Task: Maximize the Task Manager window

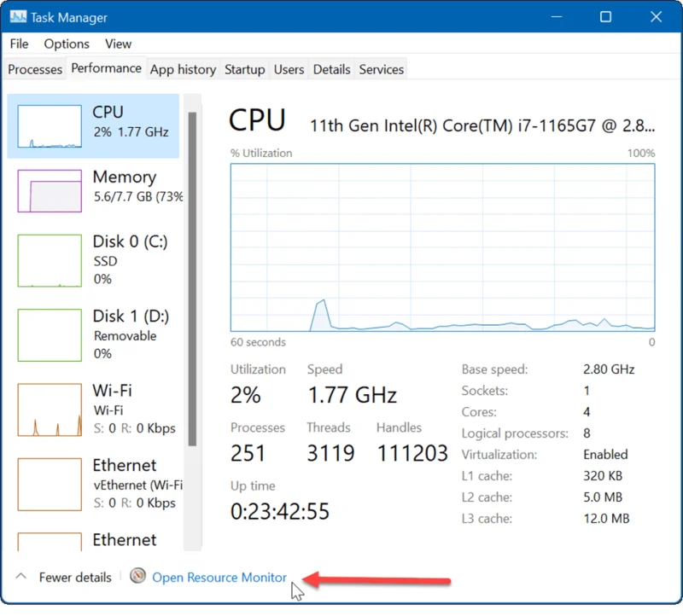Action: click(x=605, y=17)
